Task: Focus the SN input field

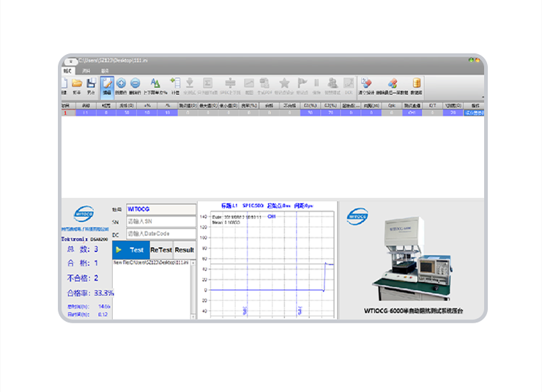Action: click(x=161, y=221)
